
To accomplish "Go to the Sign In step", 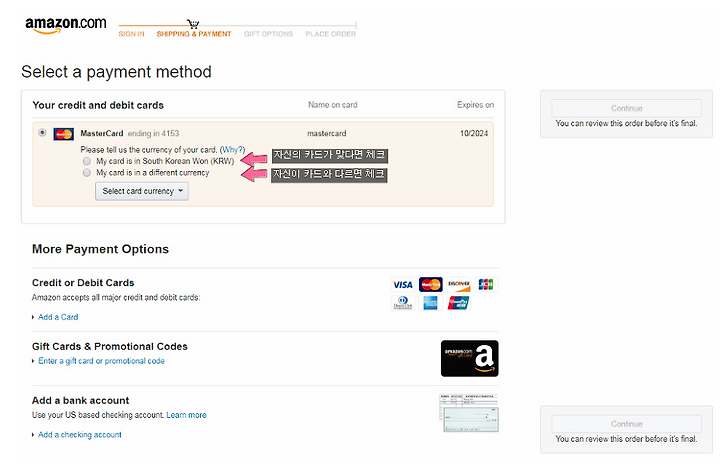I will click(131, 34).
